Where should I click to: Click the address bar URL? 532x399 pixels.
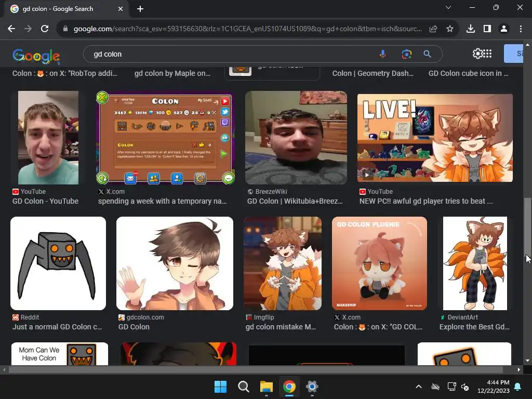point(248,29)
